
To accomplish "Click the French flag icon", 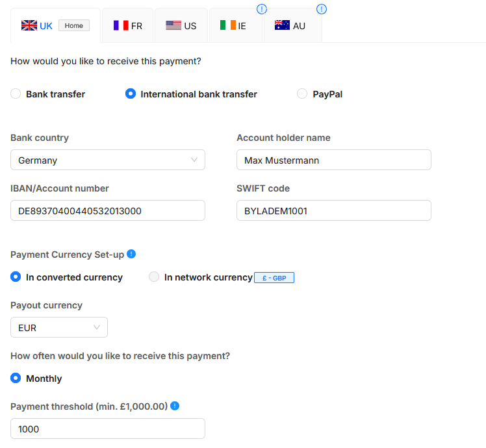I will pos(121,26).
